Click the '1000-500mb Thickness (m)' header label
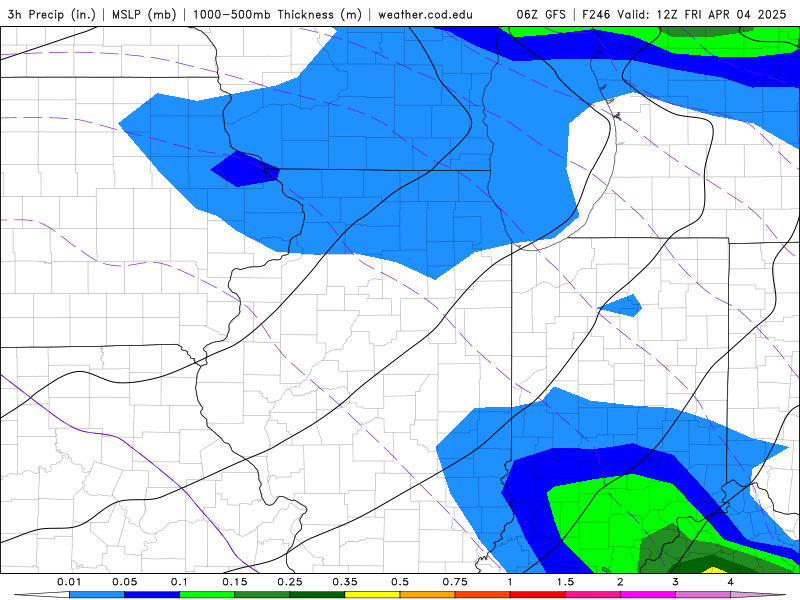The image size is (800, 600). pos(277,14)
